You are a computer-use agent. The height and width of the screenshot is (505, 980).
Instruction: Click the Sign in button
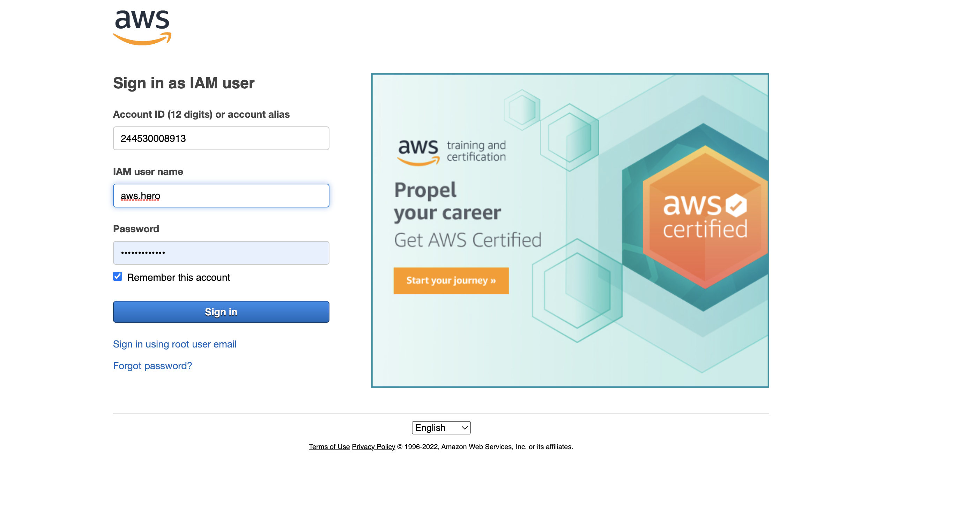[221, 311]
